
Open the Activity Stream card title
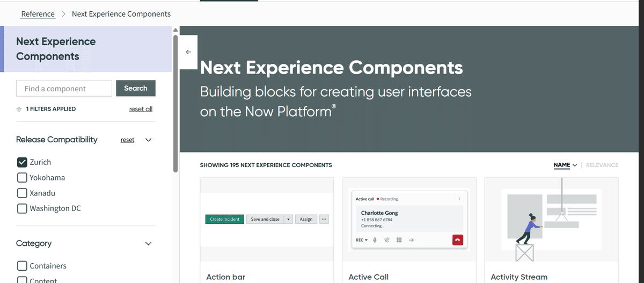(519, 277)
